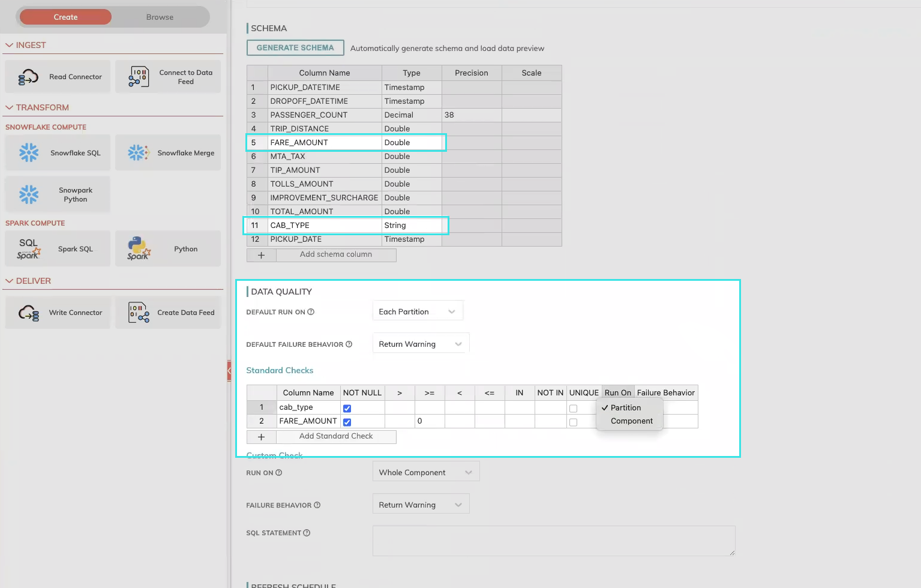Collapse the TRANSFORM section
The height and width of the screenshot is (588, 921).
[9, 107]
